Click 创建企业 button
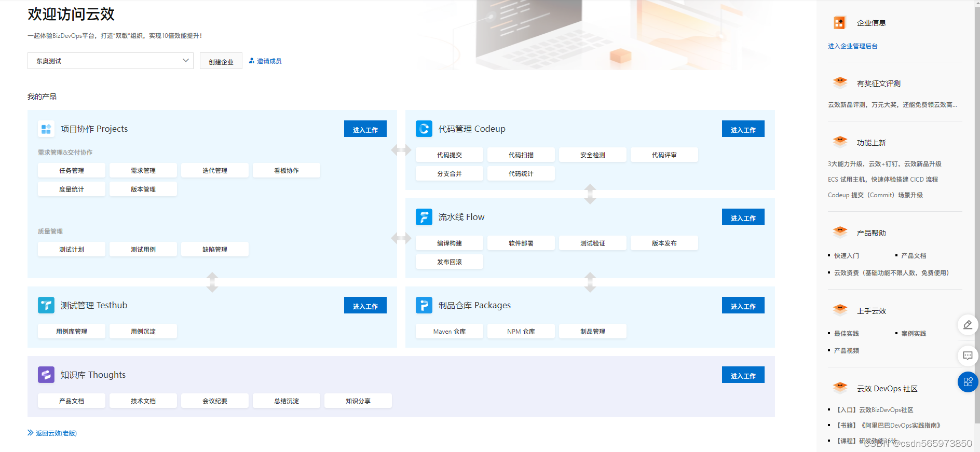Viewport: 980px width, 452px height. pyautogui.click(x=221, y=61)
